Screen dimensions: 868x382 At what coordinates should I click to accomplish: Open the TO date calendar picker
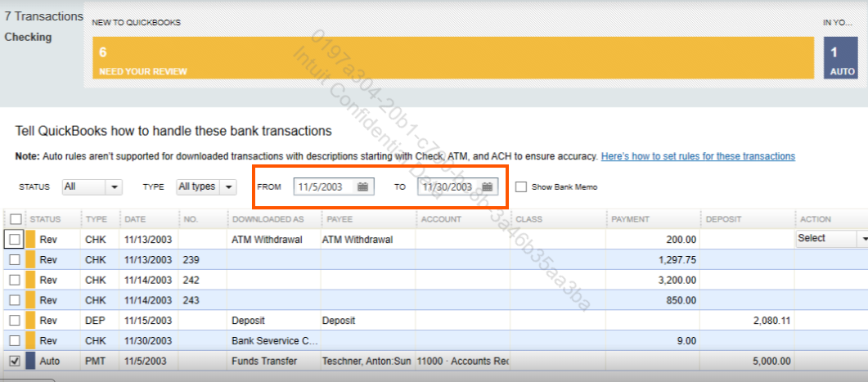click(x=487, y=187)
